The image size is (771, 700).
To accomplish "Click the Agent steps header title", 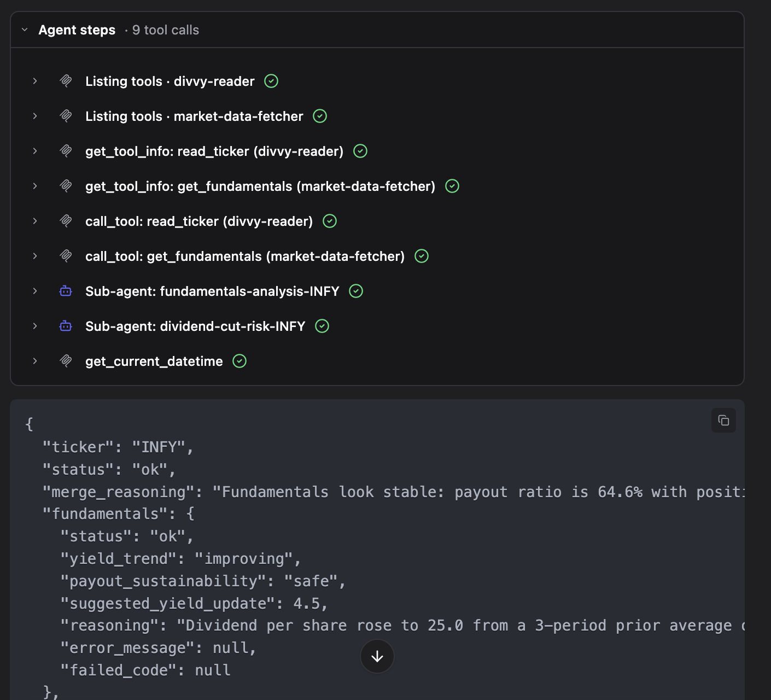I will pyautogui.click(x=77, y=30).
